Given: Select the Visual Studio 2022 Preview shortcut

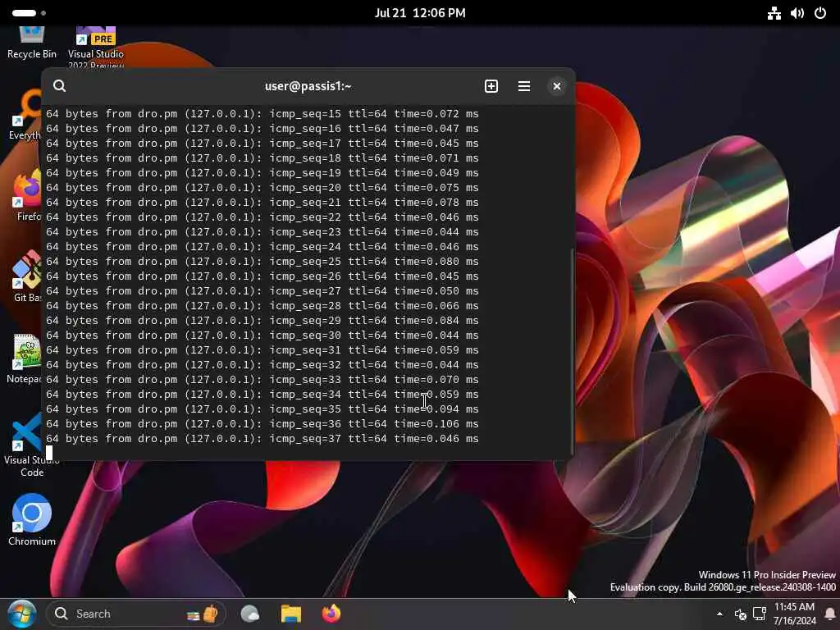Looking at the screenshot, I should (96, 47).
